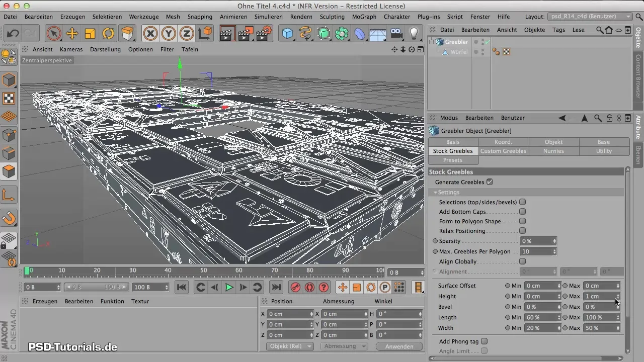Jump to the start of the animation
The height and width of the screenshot is (362, 644).
(182, 287)
